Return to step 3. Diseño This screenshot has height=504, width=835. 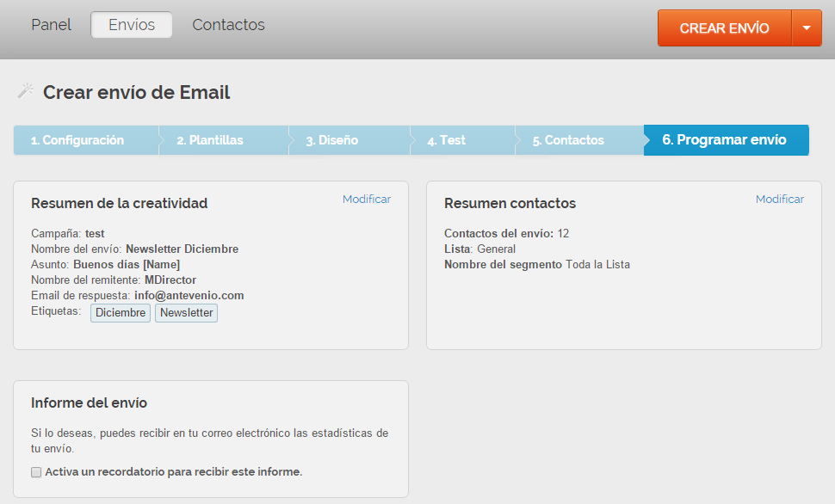[x=331, y=140]
